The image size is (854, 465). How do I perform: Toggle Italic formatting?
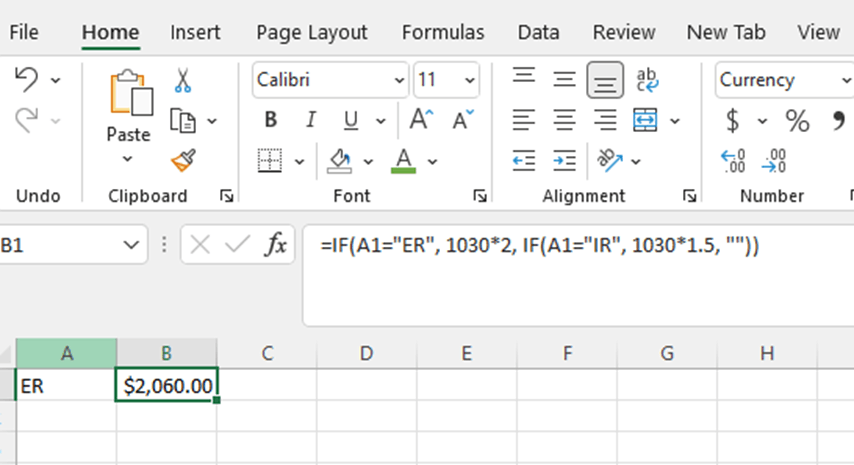click(310, 120)
